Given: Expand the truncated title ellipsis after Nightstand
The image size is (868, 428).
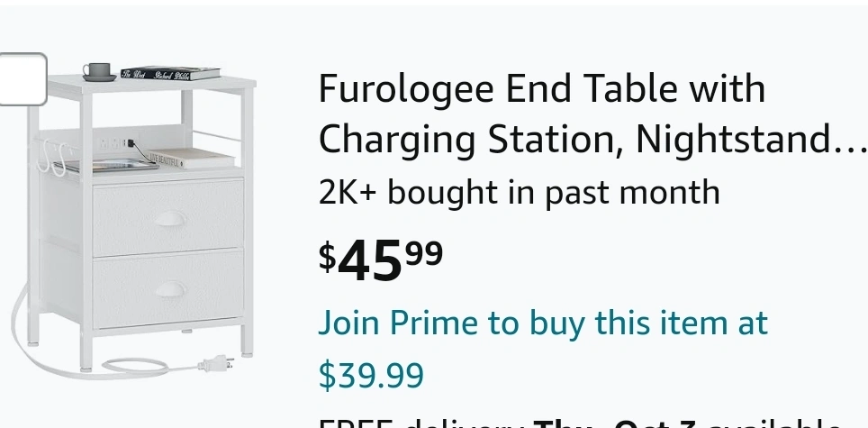Looking at the screenshot, I should 852,140.
